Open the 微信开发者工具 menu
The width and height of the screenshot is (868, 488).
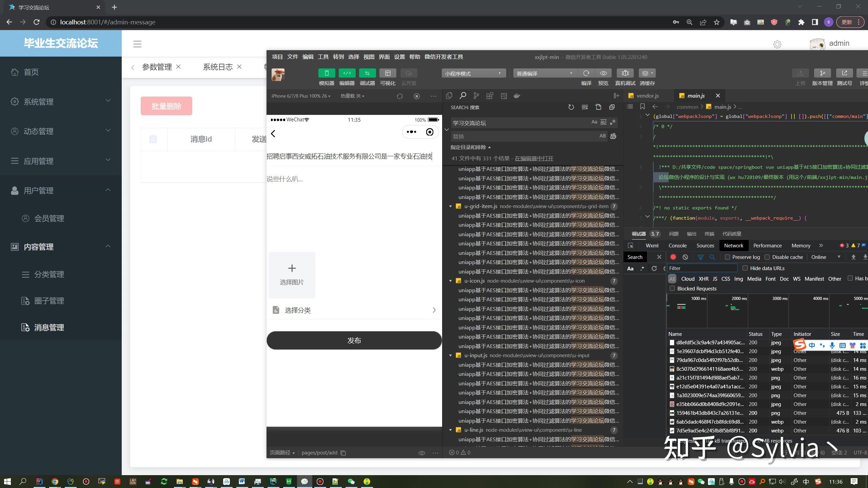(x=443, y=57)
